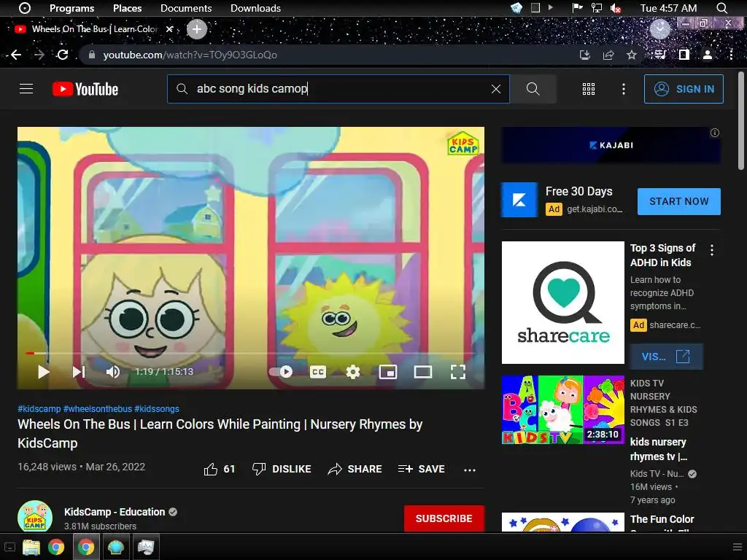Open more actions ellipsis below video
The image size is (747, 560).
point(470,470)
